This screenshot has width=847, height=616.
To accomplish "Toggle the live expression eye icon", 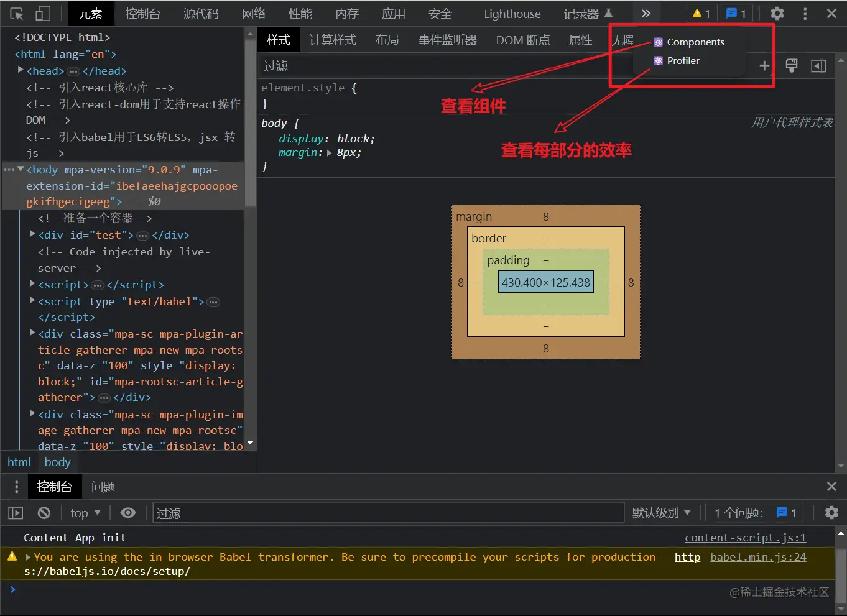I will click(128, 513).
